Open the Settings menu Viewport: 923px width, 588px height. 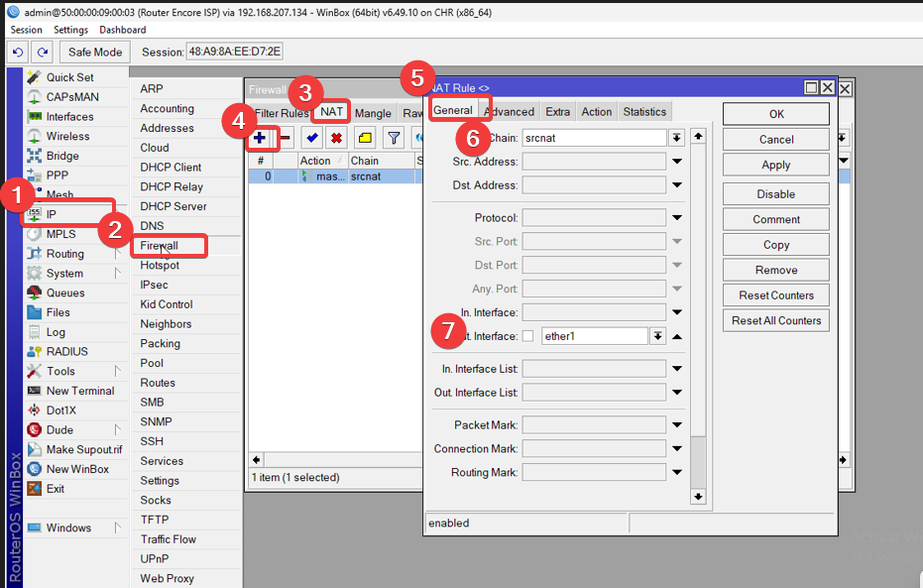pos(70,30)
